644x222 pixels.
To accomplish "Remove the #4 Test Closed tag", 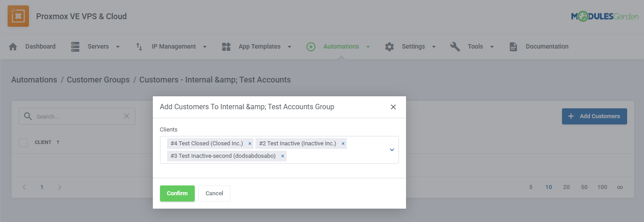I will coord(250,144).
